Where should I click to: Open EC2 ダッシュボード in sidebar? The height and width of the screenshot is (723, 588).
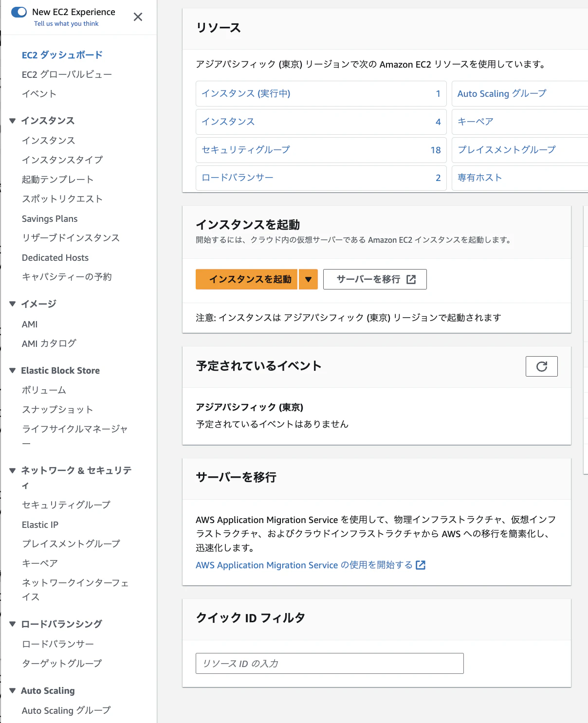[62, 55]
